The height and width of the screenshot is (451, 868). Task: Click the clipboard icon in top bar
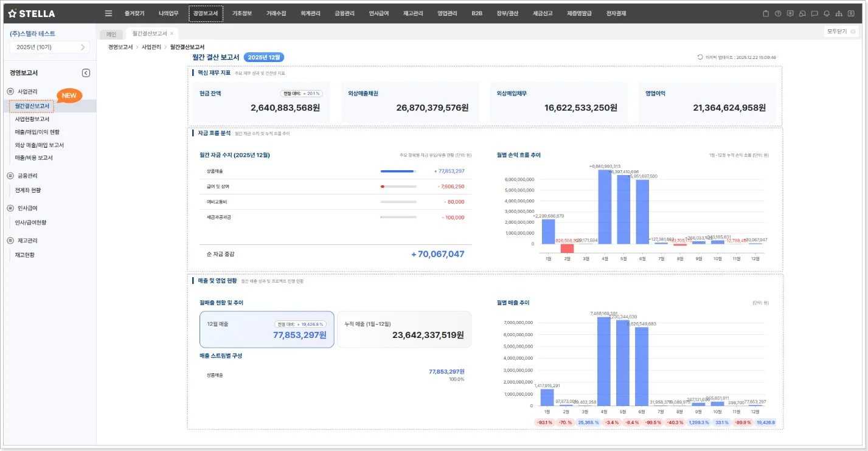(x=766, y=13)
